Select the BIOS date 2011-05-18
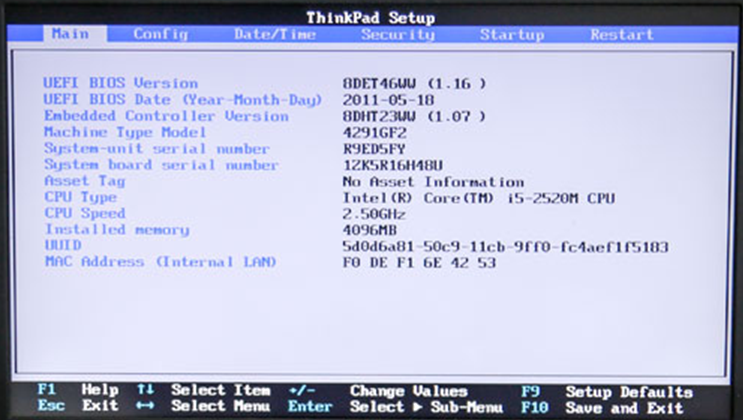Viewport: 743px width, 420px height. tap(389, 100)
